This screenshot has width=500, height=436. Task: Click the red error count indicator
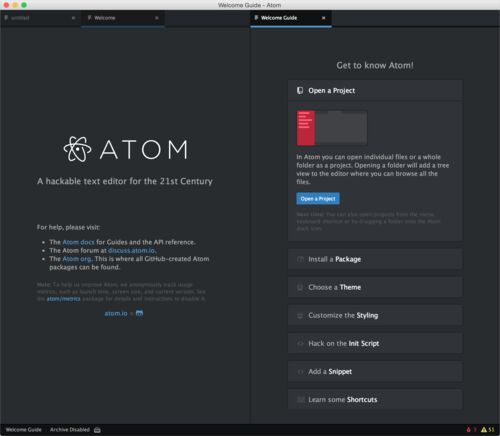(x=471, y=430)
